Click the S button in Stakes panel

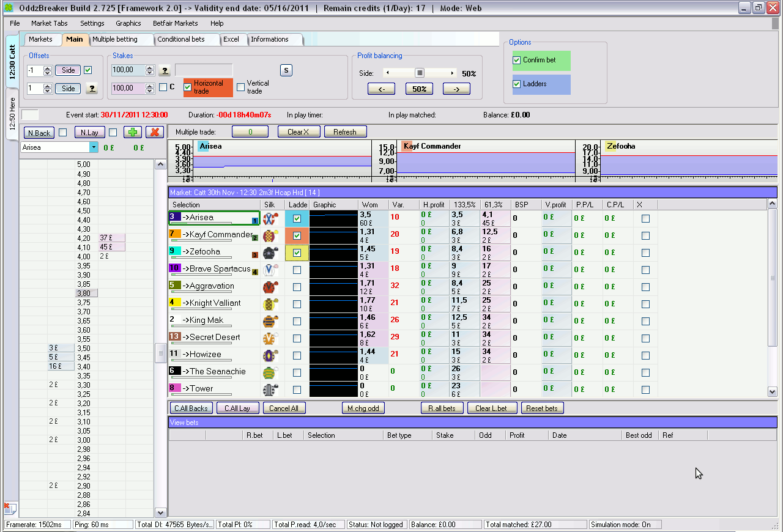click(x=286, y=70)
